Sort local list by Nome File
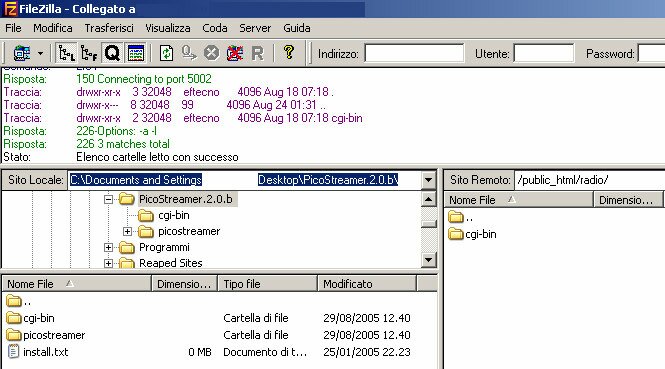Viewport: 665px width, 369px height. [x=77, y=284]
